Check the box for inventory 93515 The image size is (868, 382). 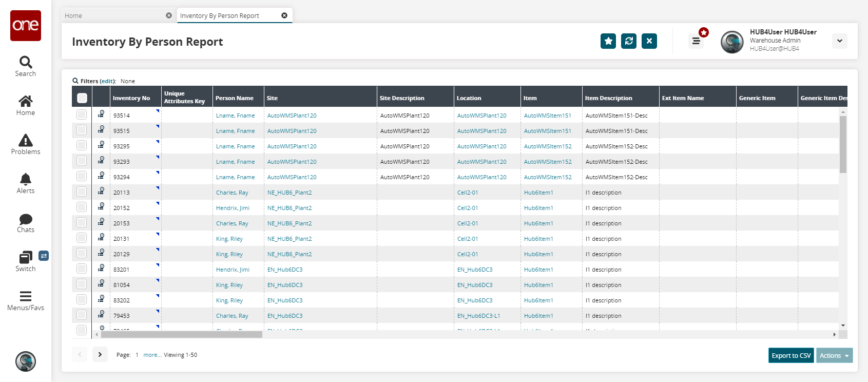click(x=82, y=130)
